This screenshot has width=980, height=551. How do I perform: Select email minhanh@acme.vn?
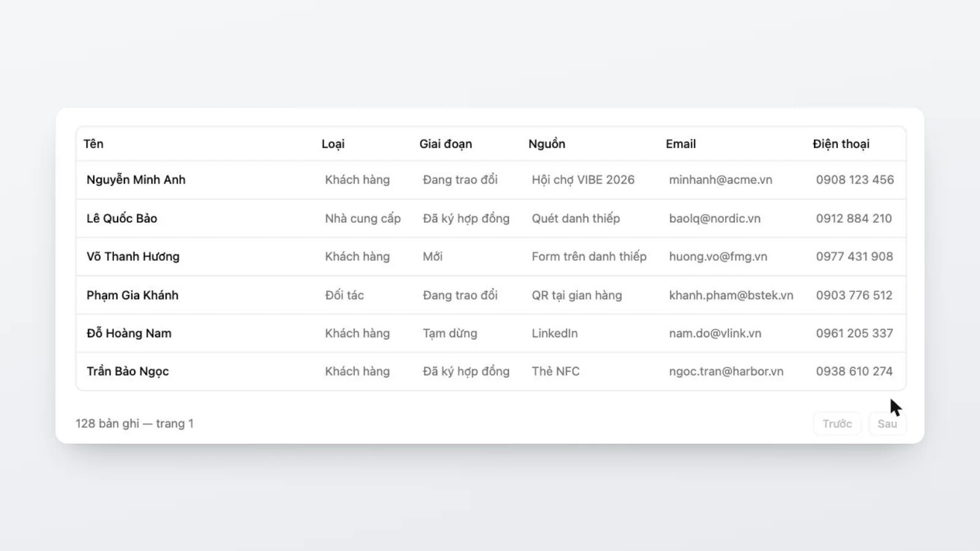pyautogui.click(x=720, y=180)
